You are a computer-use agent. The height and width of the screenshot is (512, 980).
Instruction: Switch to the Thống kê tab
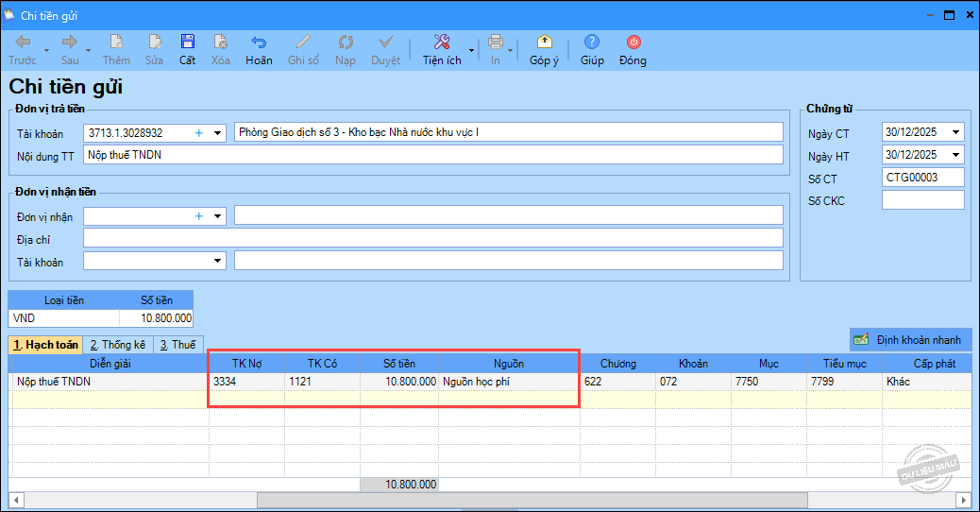click(118, 345)
